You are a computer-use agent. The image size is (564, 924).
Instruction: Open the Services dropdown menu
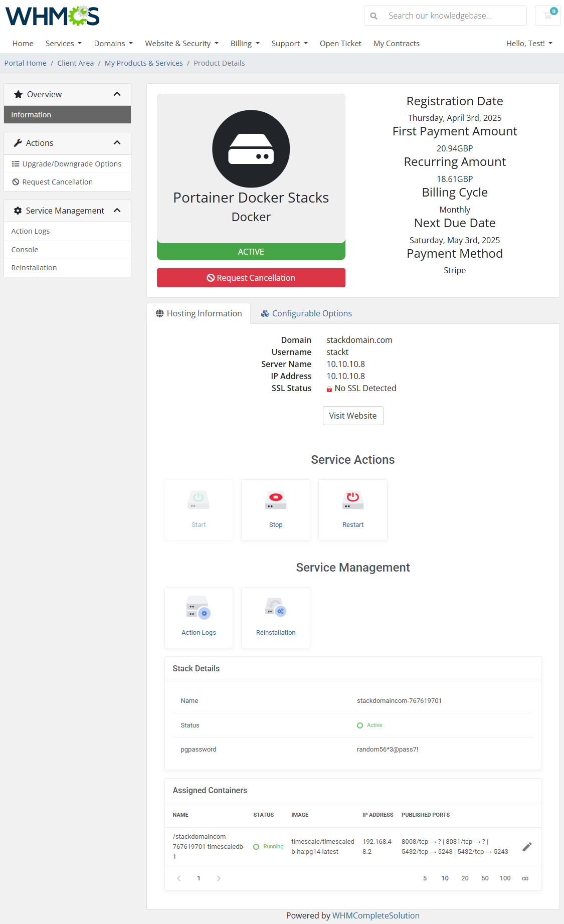[x=64, y=44]
